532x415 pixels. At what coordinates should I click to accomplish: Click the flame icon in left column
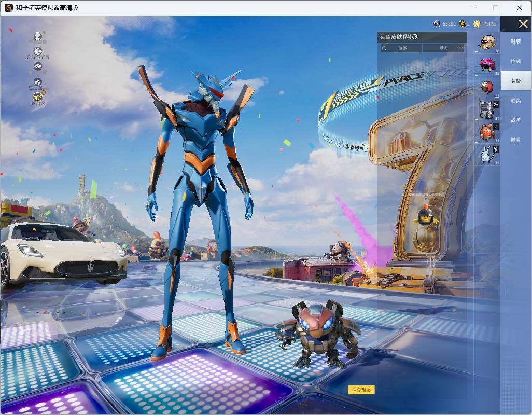(38, 82)
